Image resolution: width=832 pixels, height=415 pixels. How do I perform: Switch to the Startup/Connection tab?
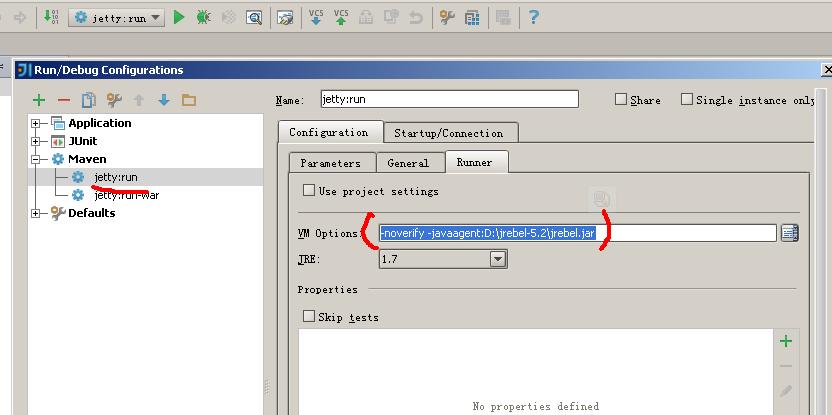point(448,133)
